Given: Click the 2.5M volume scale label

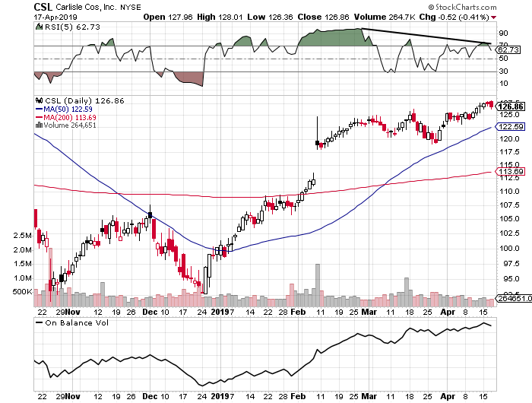Looking at the screenshot, I should (22, 236).
